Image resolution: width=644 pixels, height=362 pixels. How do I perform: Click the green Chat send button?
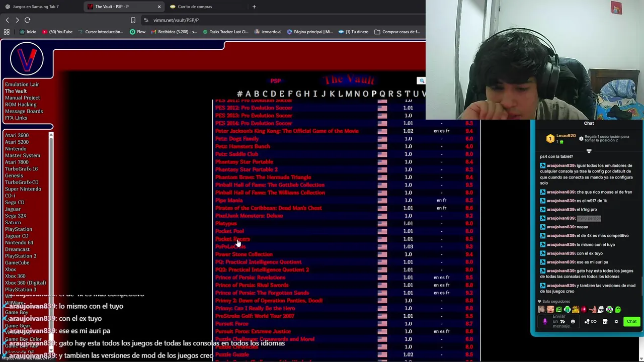[x=631, y=321]
